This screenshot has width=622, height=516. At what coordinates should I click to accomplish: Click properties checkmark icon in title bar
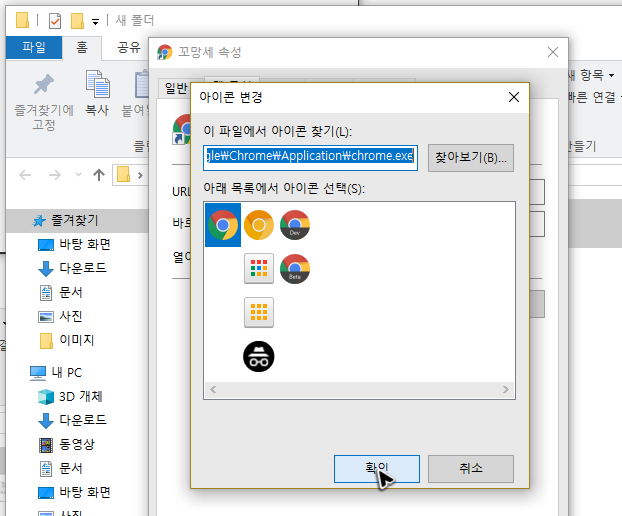55,21
